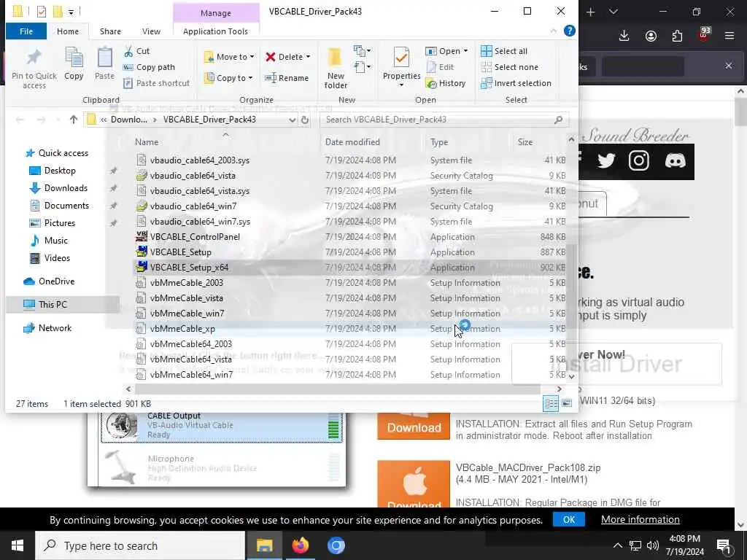Create a New folder
The image size is (747, 560).
click(336, 68)
